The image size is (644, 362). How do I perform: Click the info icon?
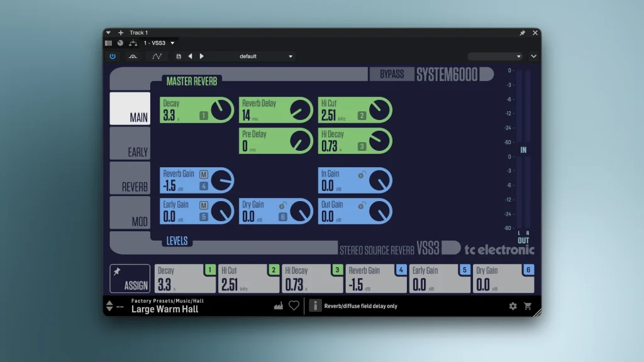tap(315, 306)
